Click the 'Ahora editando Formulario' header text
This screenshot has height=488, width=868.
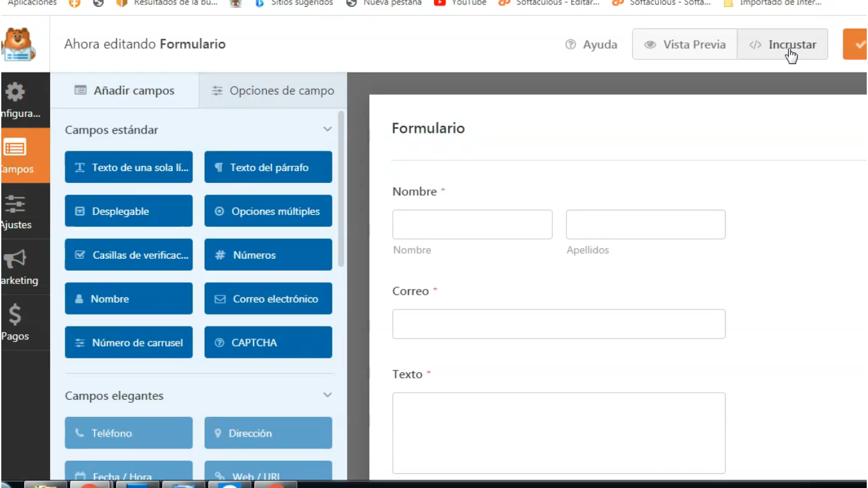[145, 44]
